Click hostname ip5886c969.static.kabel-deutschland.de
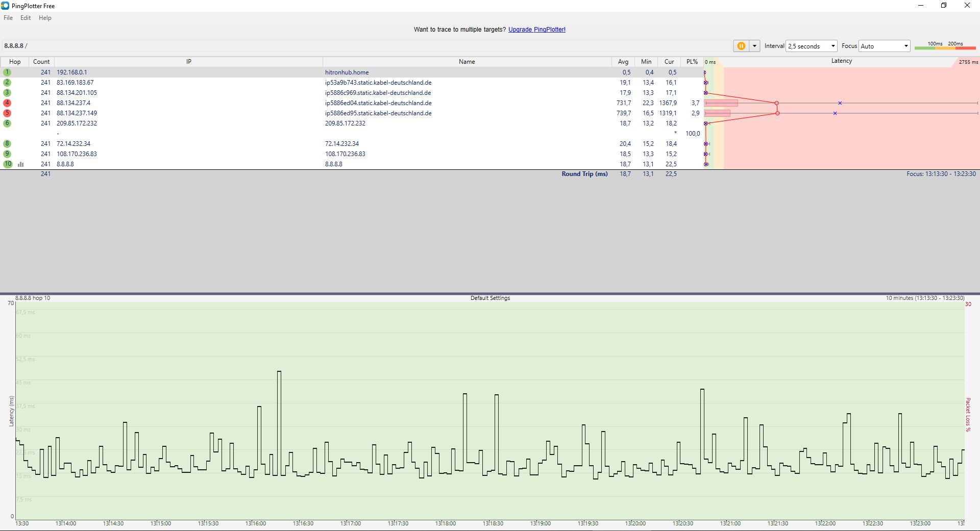 coord(378,93)
